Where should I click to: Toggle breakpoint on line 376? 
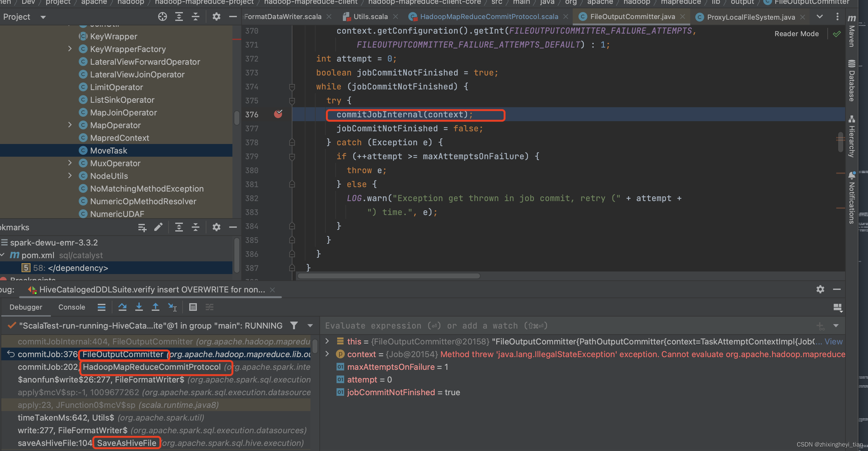(278, 114)
